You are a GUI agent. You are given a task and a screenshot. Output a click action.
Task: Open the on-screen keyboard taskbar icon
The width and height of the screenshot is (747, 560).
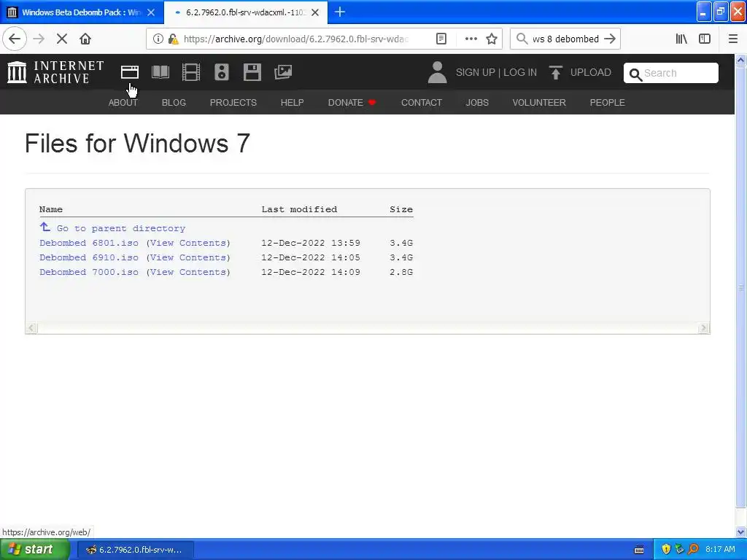[639, 550]
